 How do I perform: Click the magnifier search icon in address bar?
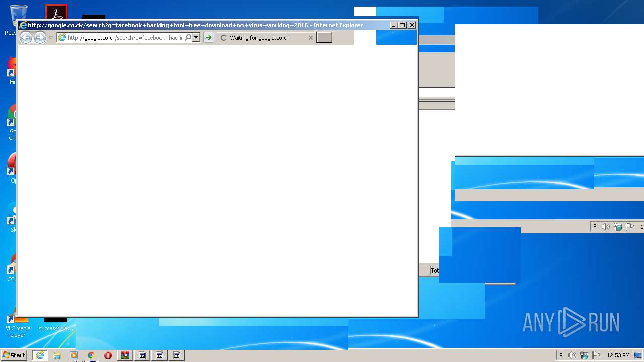(188, 38)
